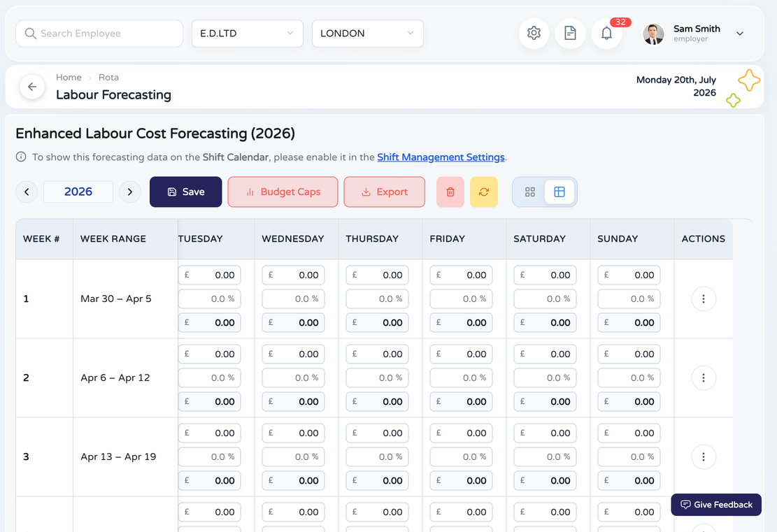Viewport: 777px width, 532px height.
Task: Click Sam Smith profile avatar
Action: tap(653, 34)
